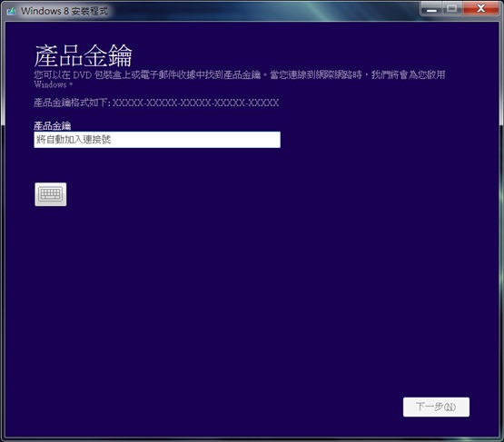Screen dimensions: 504x442
Task: Click the Windows 8 安裝程式 title text
Action: 64,11
